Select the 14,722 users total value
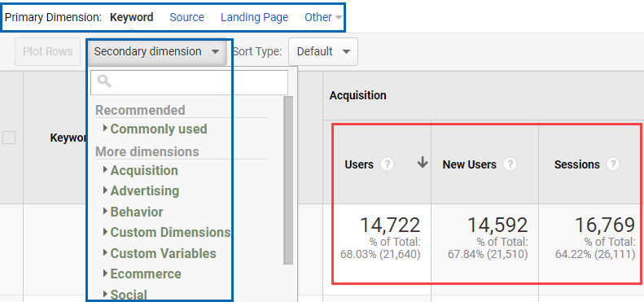The height and width of the screenshot is (302, 644). coord(390,225)
